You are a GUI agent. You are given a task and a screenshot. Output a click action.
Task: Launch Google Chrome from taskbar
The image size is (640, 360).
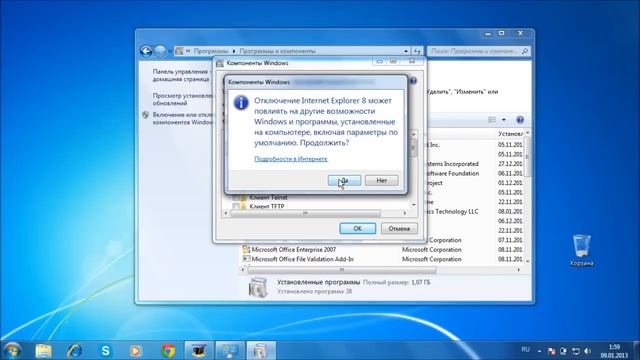[168, 351]
